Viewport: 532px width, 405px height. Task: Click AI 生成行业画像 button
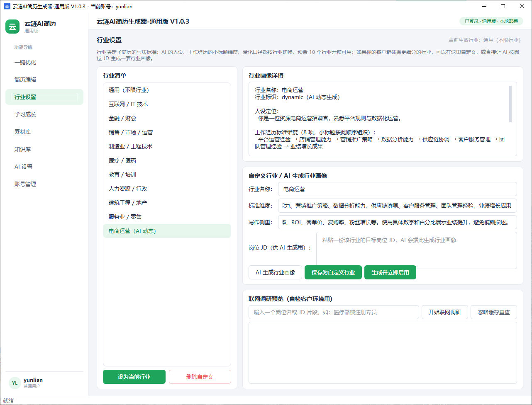tap(275, 272)
